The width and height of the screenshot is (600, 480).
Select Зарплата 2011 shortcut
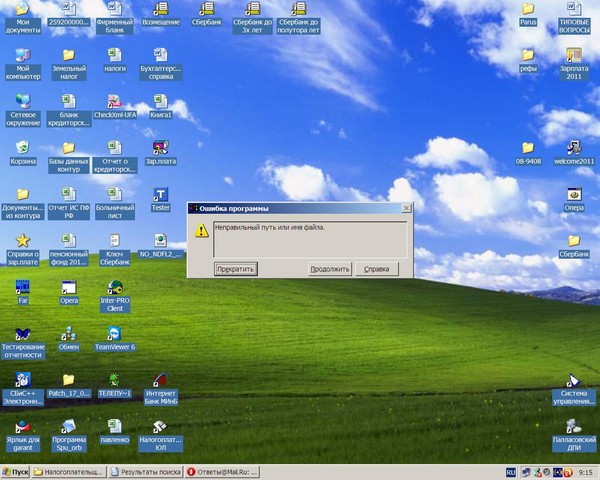click(x=574, y=64)
